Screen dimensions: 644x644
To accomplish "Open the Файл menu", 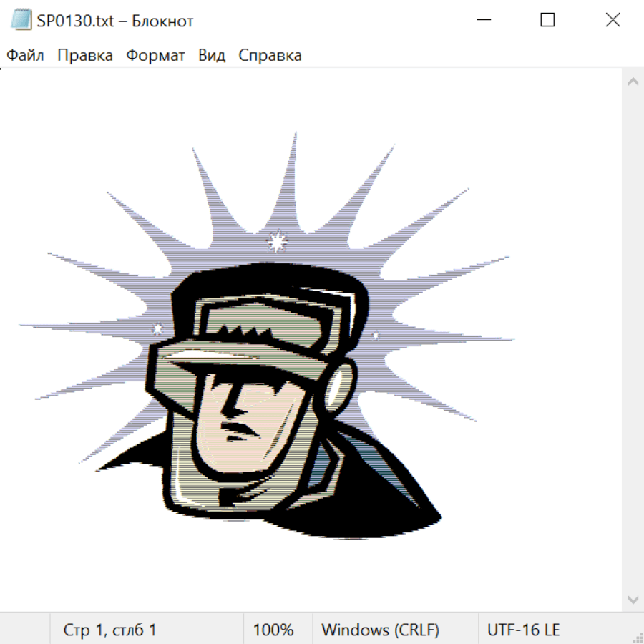I will point(25,56).
